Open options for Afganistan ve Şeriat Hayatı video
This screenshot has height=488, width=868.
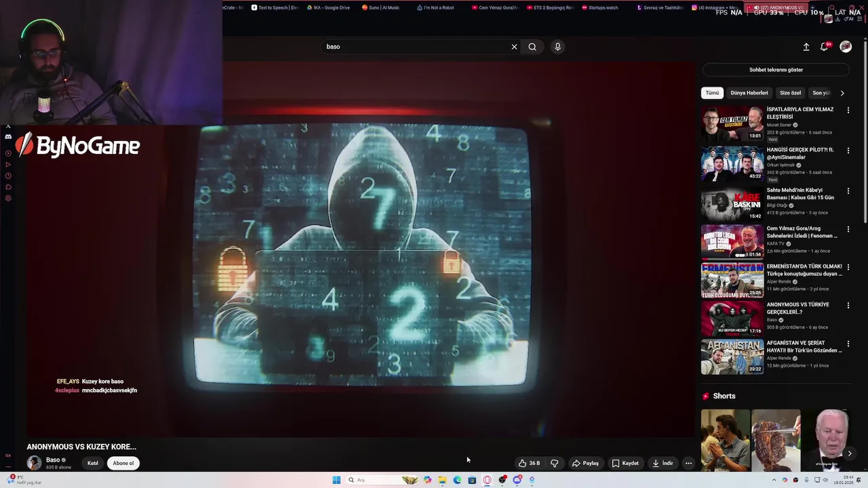(x=848, y=344)
